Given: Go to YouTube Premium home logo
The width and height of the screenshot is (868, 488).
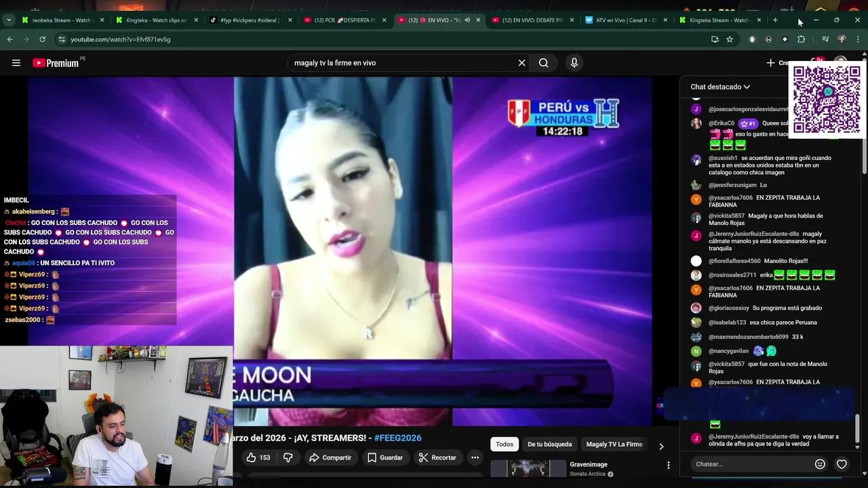Looking at the screenshot, I should pyautogui.click(x=56, y=63).
